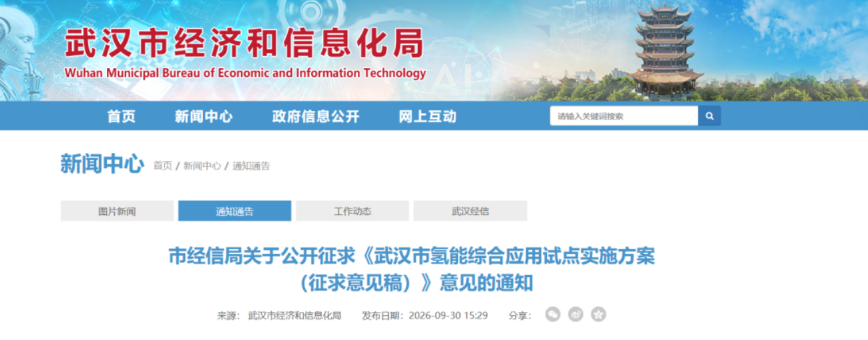868x340 pixels.
Task: Click the robot figure in the banner
Action: (20, 53)
